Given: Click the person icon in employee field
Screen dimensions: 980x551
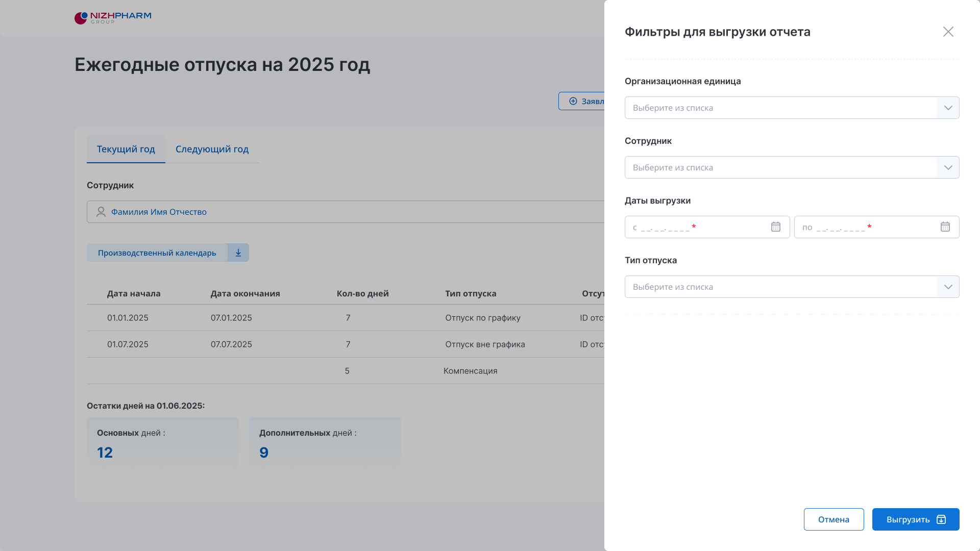Looking at the screenshot, I should (x=101, y=212).
